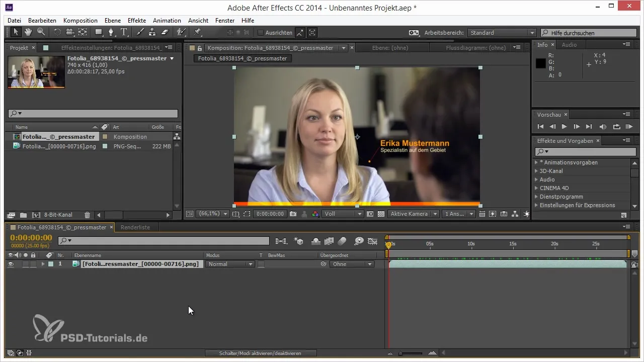The image size is (644, 362).
Task: Start RAM preview in Vorschau panel
Action: pos(628,127)
